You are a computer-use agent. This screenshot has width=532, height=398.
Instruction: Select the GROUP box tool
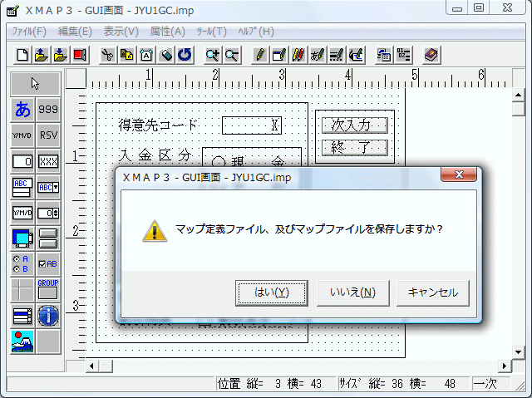click(48, 290)
